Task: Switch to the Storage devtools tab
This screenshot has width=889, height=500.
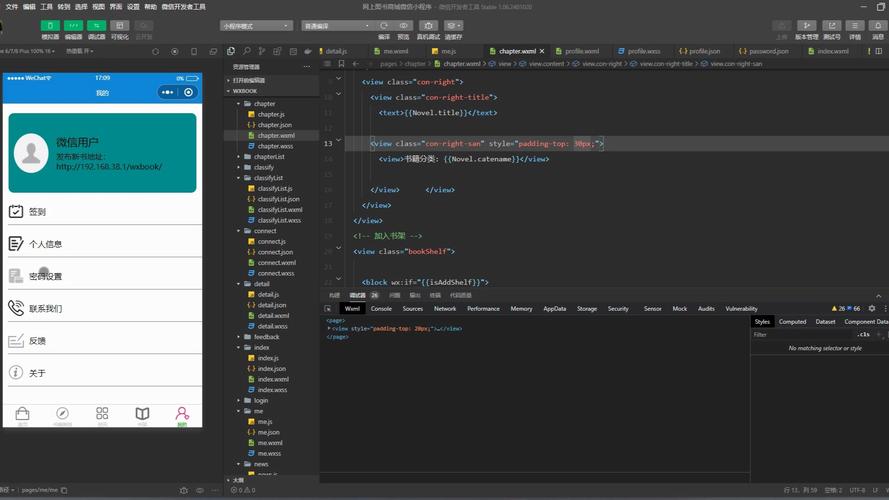Action: point(586,308)
